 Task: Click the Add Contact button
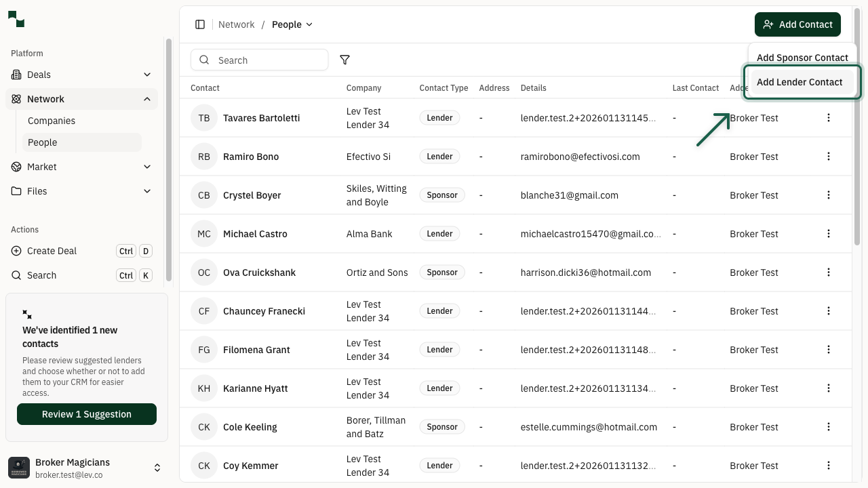tap(797, 24)
